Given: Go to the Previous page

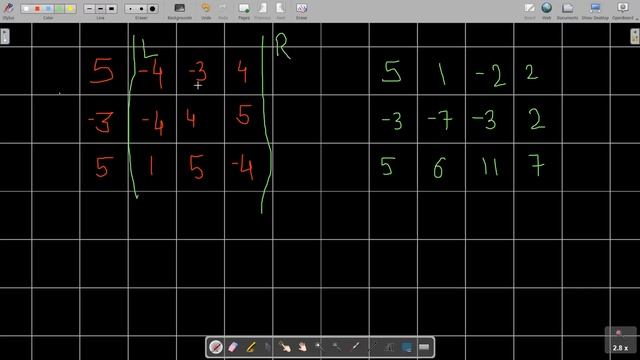Looking at the screenshot, I should click(x=262, y=10).
